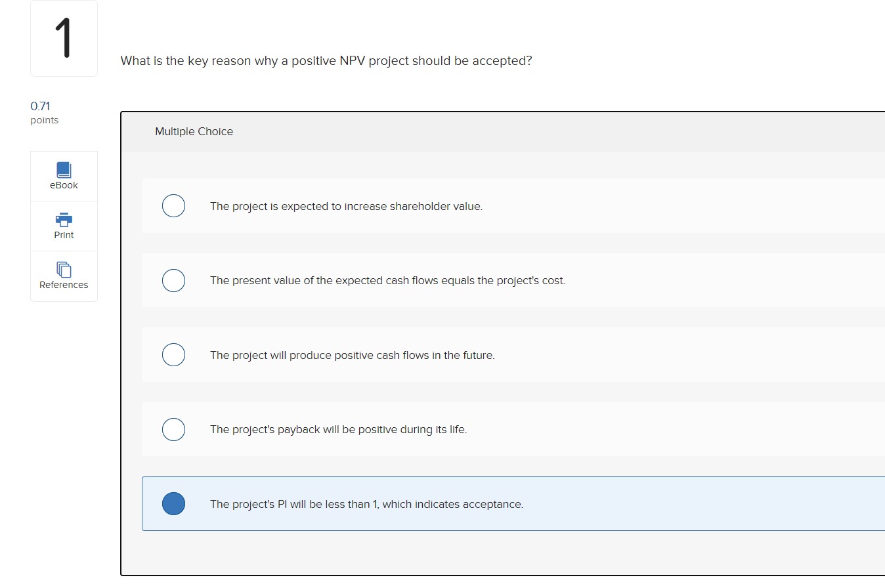This screenshot has width=885, height=588.
Task: Click the positive cash flows answer text
Action: click(x=352, y=354)
